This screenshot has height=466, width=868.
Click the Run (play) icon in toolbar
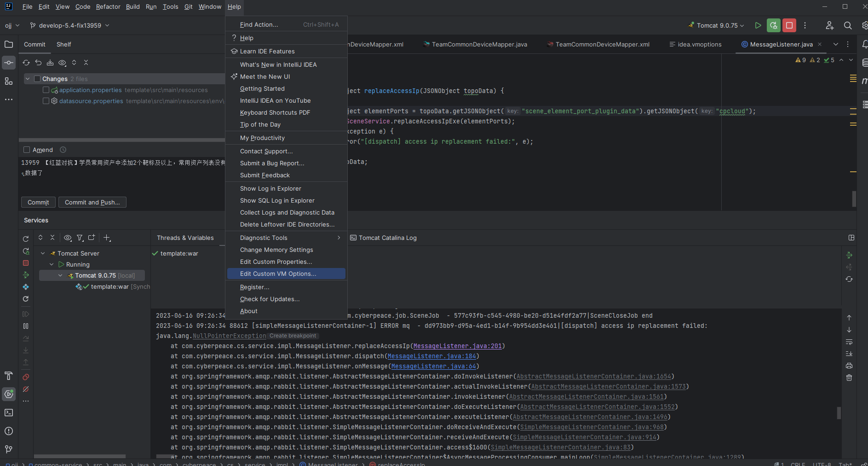tap(758, 25)
